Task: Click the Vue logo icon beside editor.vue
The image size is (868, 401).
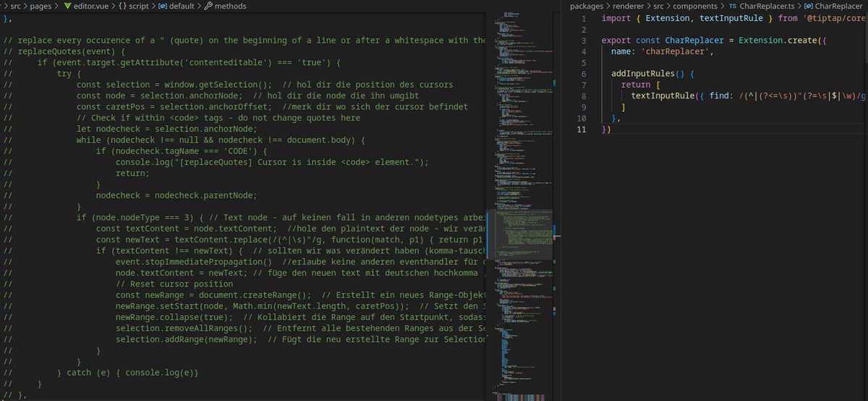Action: (68, 6)
